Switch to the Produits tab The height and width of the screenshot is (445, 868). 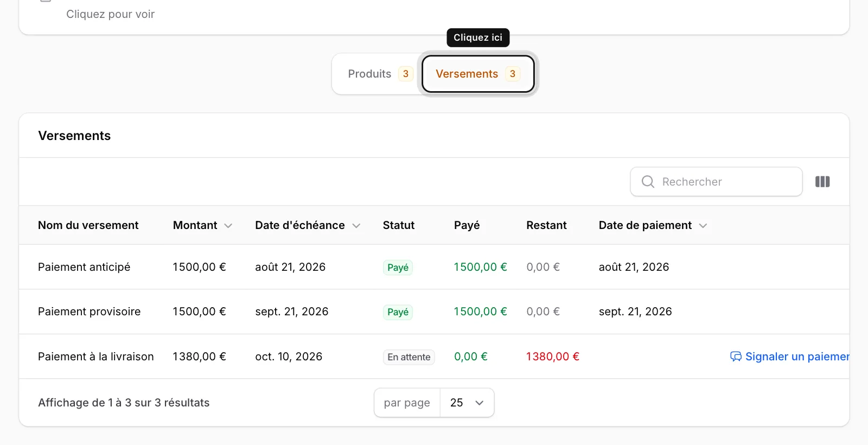[x=380, y=74]
